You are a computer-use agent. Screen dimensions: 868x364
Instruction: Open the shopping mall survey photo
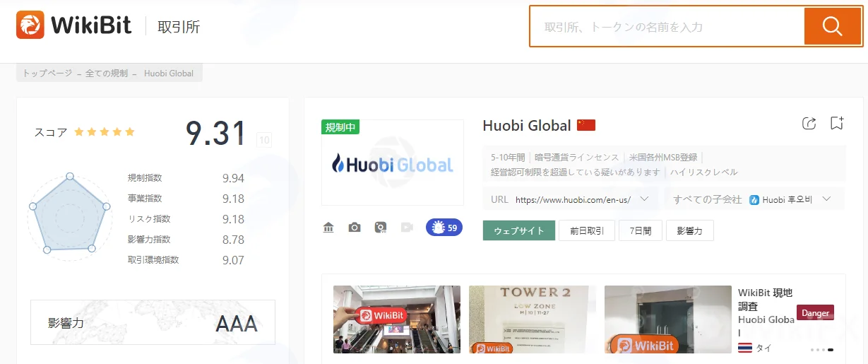click(397, 319)
